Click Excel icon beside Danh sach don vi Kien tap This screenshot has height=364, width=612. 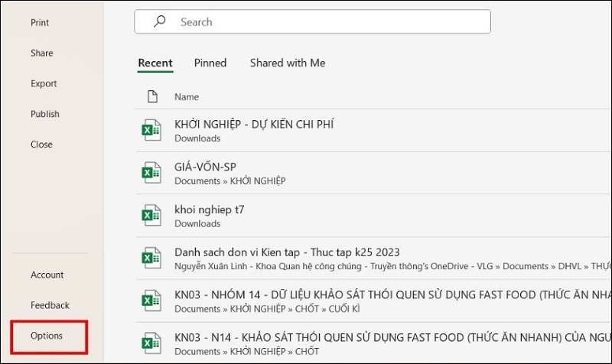151,258
